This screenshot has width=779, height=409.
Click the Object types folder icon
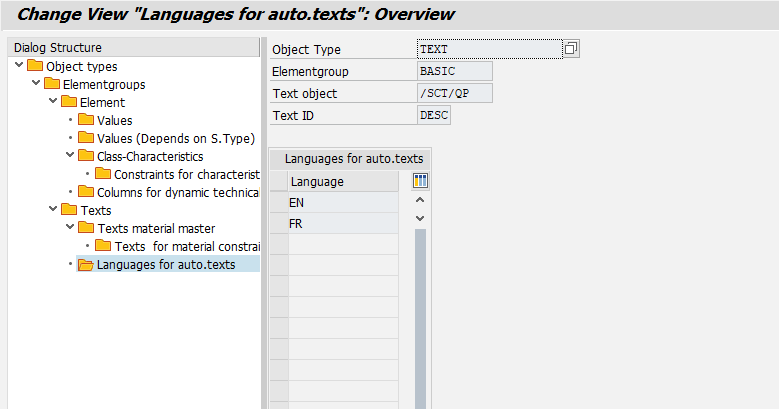35,67
